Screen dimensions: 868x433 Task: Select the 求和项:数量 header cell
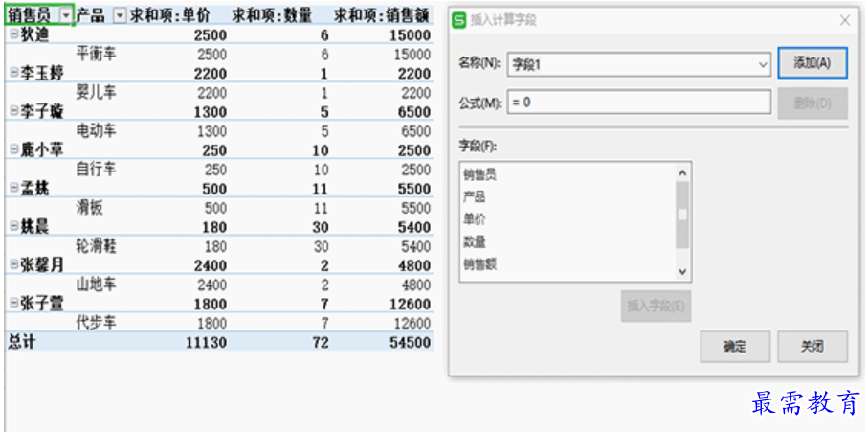click(x=272, y=16)
